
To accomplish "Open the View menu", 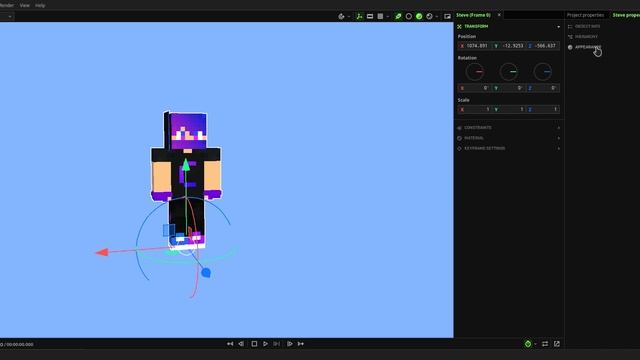I will [x=24, y=5].
